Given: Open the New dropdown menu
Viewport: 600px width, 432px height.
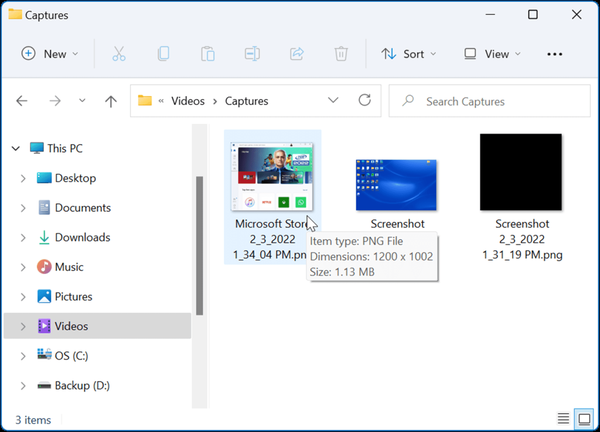Looking at the screenshot, I should click(49, 54).
